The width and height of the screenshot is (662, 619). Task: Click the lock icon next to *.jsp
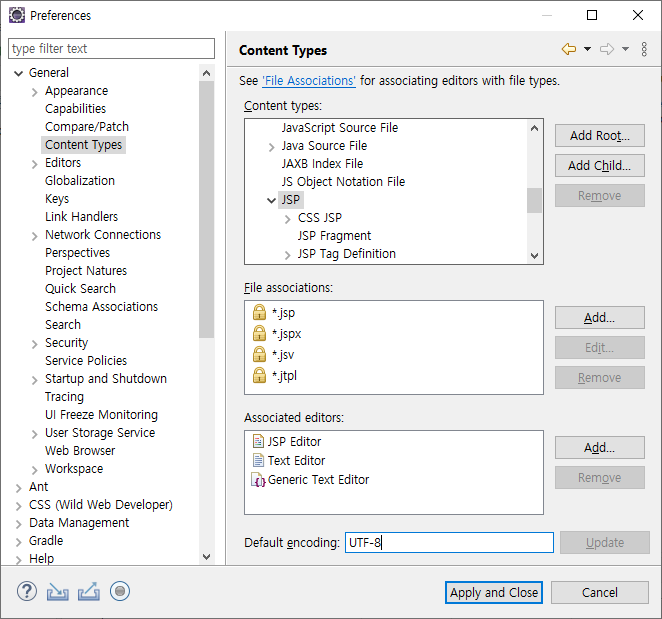click(x=259, y=312)
